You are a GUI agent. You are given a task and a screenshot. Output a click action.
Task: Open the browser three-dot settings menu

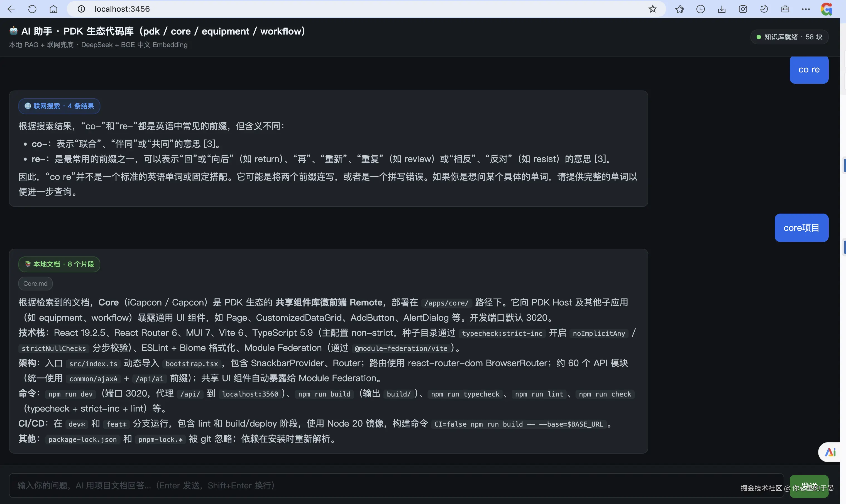[806, 9]
